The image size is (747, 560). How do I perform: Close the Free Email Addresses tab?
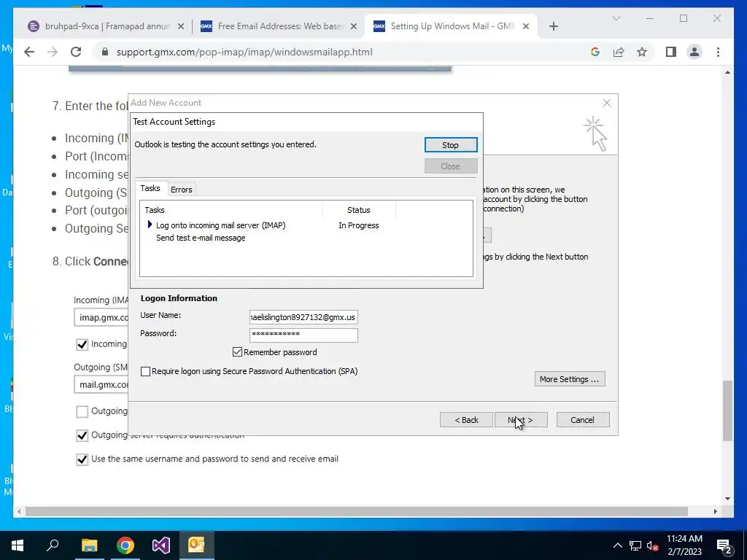pyautogui.click(x=354, y=26)
